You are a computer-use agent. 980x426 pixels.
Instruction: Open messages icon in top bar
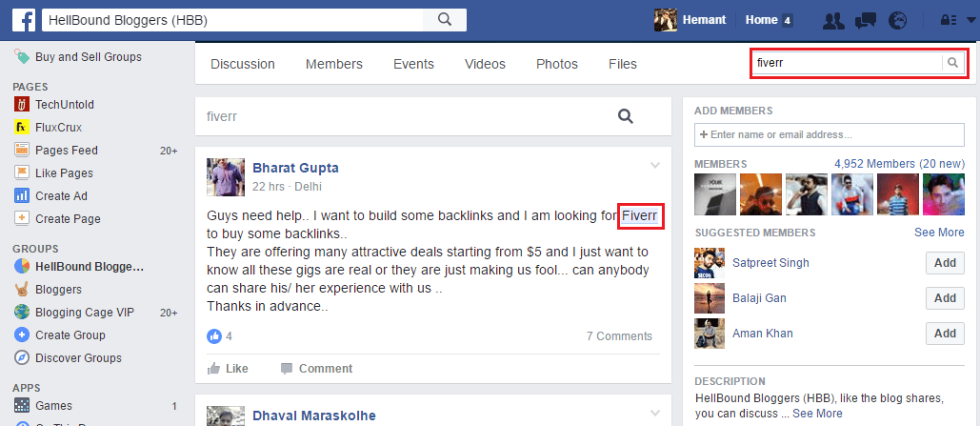pyautogui.click(x=865, y=20)
